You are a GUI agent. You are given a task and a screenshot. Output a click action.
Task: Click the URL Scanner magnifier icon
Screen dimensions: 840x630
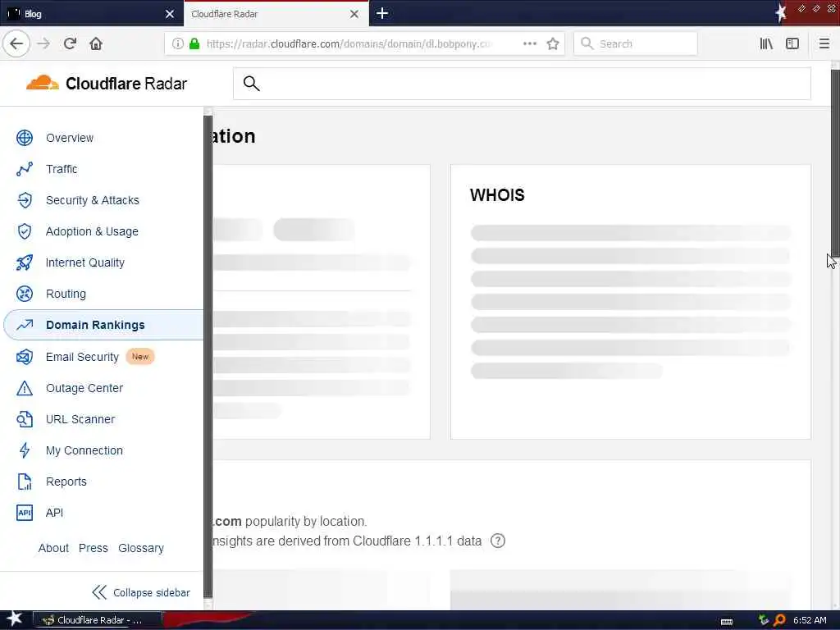coord(25,419)
